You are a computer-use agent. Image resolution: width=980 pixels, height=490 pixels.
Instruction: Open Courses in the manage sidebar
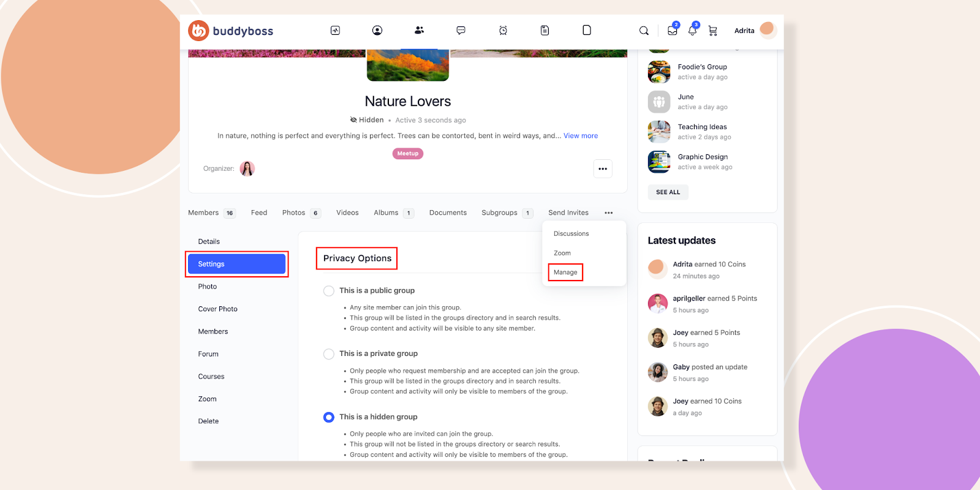coord(211,376)
